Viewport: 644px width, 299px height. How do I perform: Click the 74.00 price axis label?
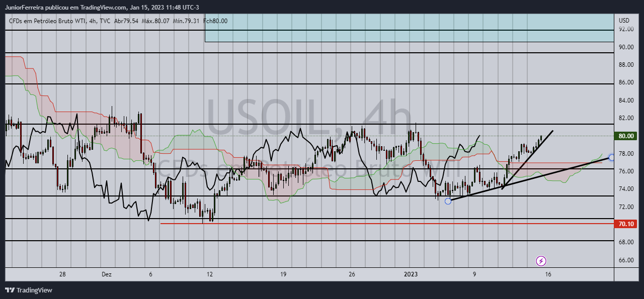point(626,189)
